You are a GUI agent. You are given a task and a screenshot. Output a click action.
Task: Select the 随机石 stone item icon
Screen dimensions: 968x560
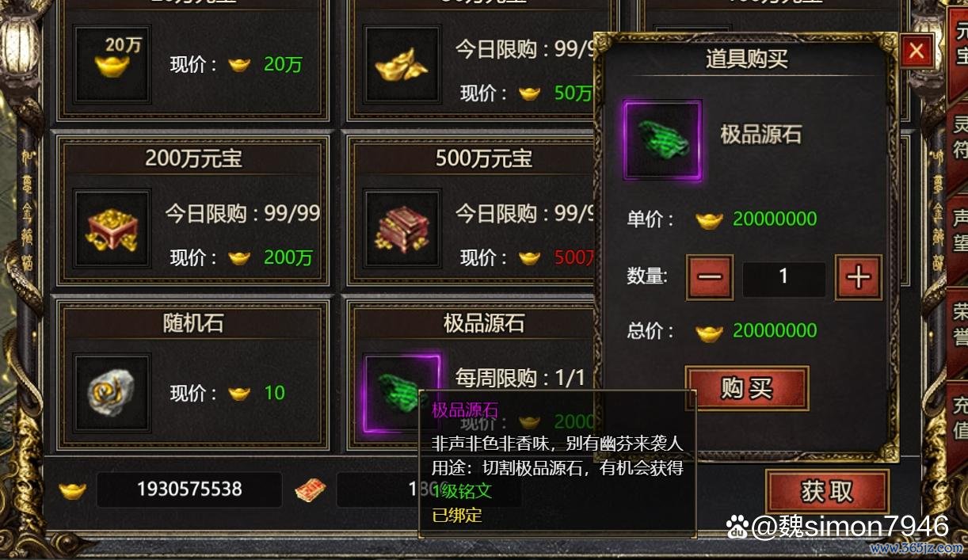112,393
